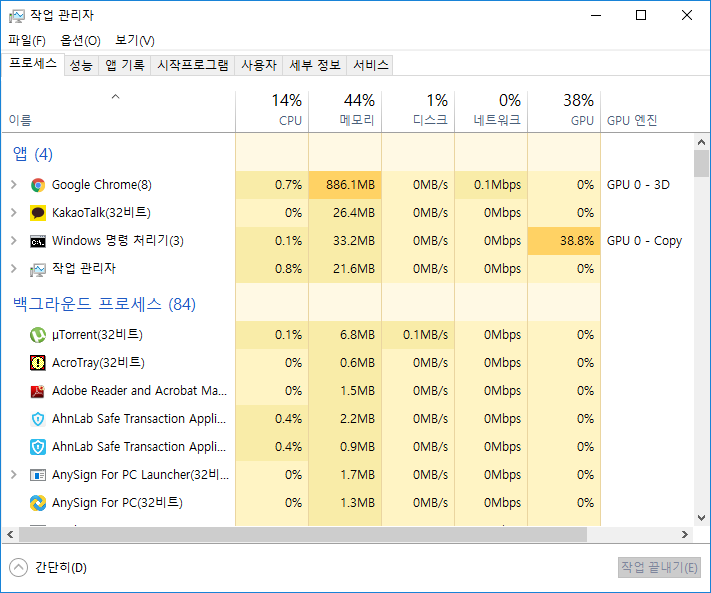Switch to the 앱 기록 tab
Image resolution: width=711 pixels, height=593 pixels.
[125, 65]
